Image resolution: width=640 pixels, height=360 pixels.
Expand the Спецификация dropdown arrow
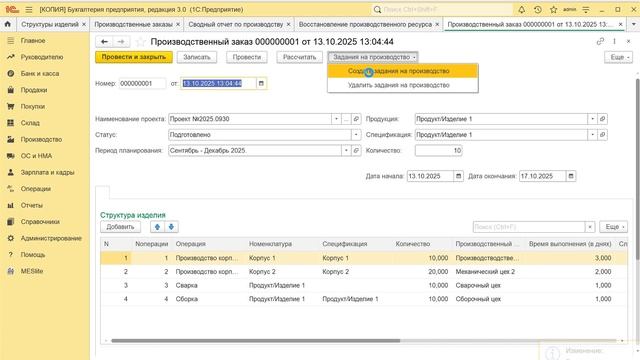(x=592, y=135)
